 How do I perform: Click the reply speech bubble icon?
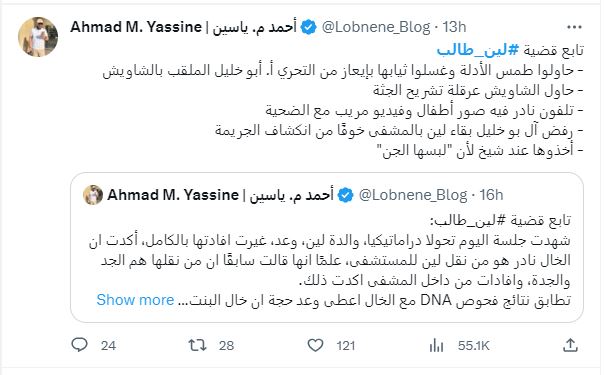(79, 345)
